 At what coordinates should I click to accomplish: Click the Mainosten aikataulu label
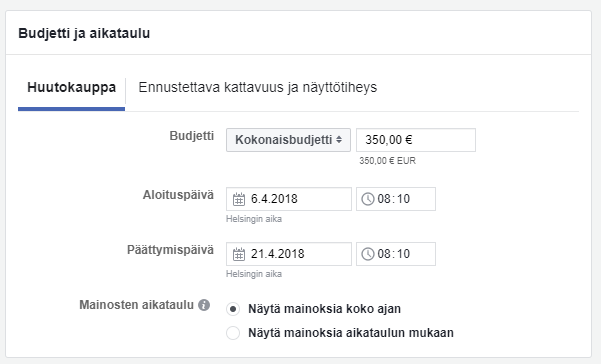pyautogui.click(x=136, y=305)
